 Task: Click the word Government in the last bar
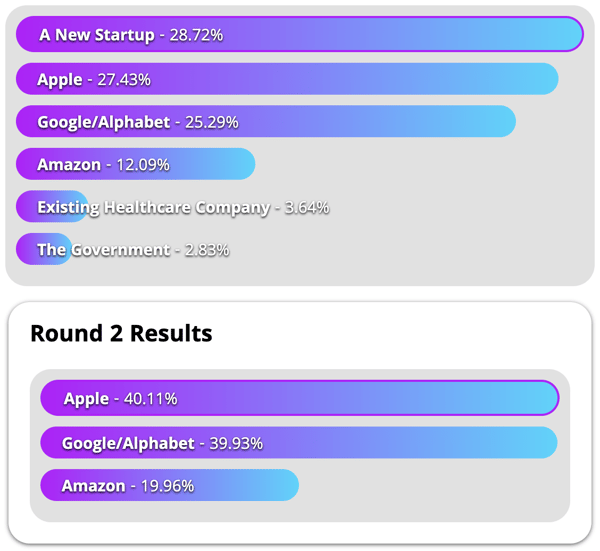pyautogui.click(x=121, y=250)
